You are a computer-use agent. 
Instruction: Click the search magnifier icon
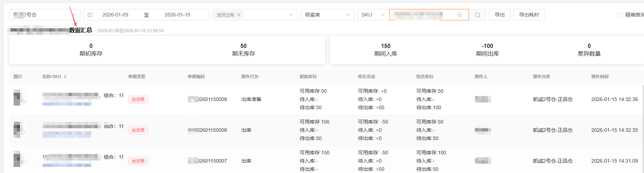(x=477, y=15)
